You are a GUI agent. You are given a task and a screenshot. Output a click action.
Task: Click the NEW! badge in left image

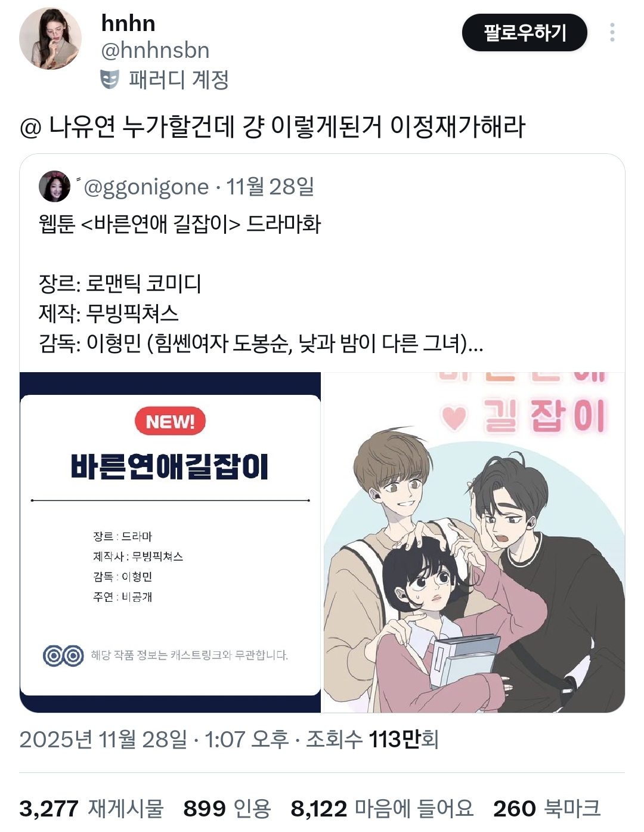click(x=171, y=422)
